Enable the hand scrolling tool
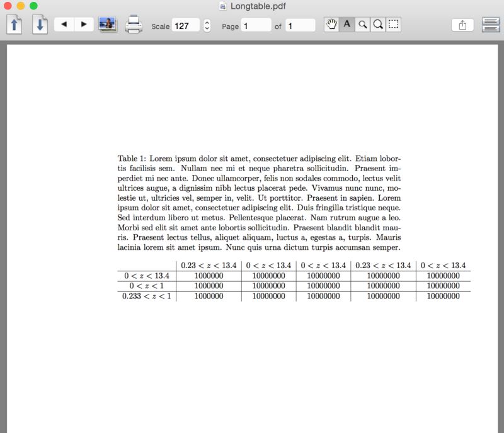This screenshot has height=433, width=504. tap(332, 25)
